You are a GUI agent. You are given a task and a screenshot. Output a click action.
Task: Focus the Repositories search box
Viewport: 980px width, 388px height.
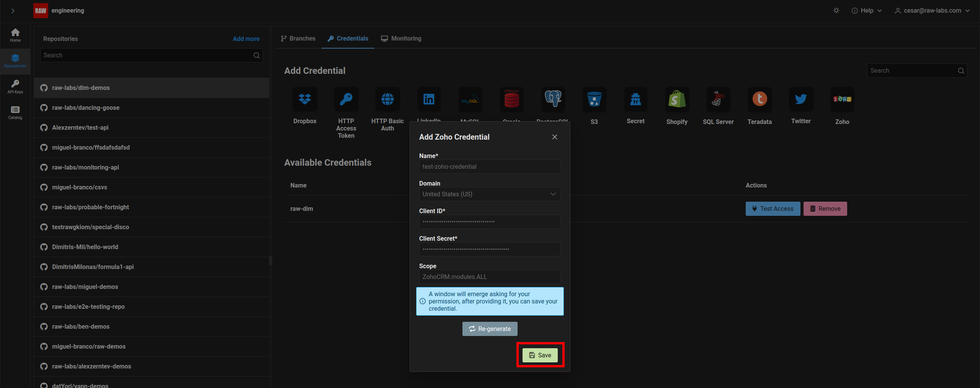pos(152,55)
